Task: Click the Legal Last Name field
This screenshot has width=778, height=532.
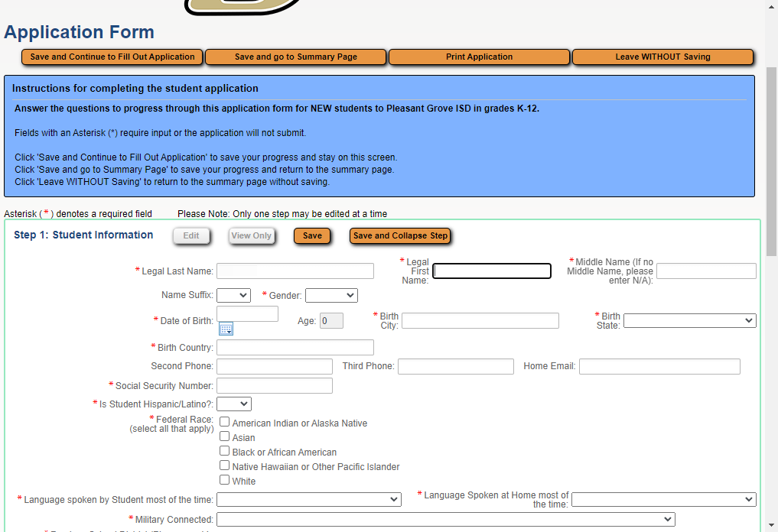Action: 295,271
